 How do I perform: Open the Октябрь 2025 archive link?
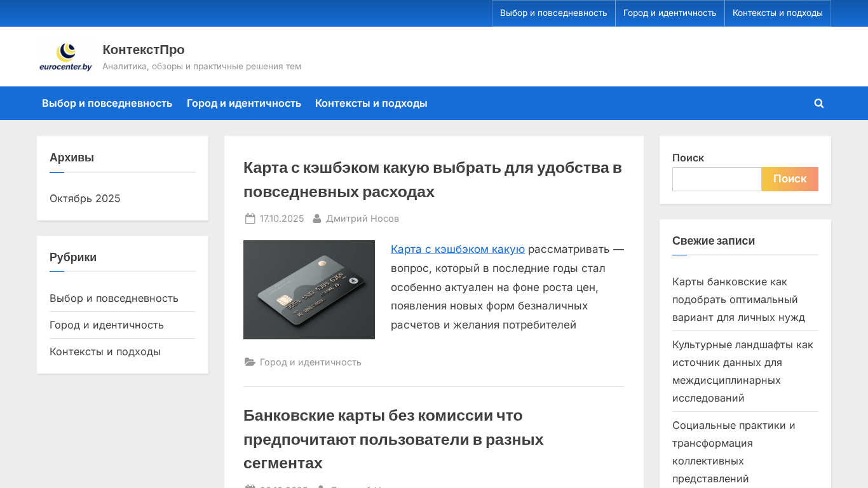point(85,198)
